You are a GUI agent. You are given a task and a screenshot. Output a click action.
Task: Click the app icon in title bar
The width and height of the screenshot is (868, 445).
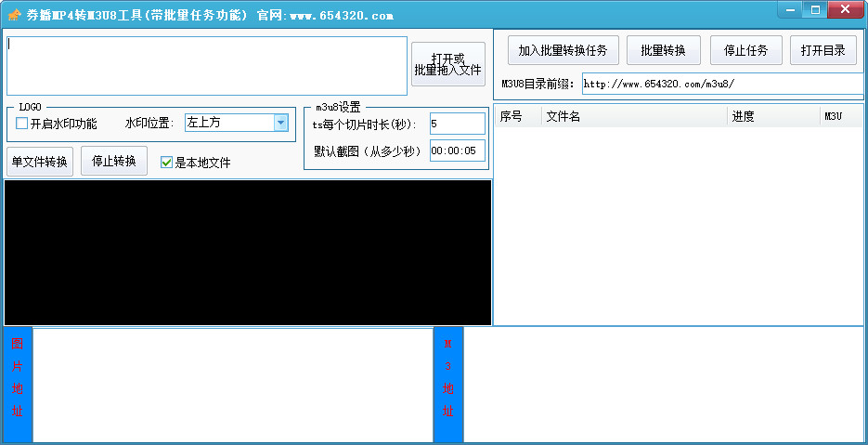coord(15,15)
